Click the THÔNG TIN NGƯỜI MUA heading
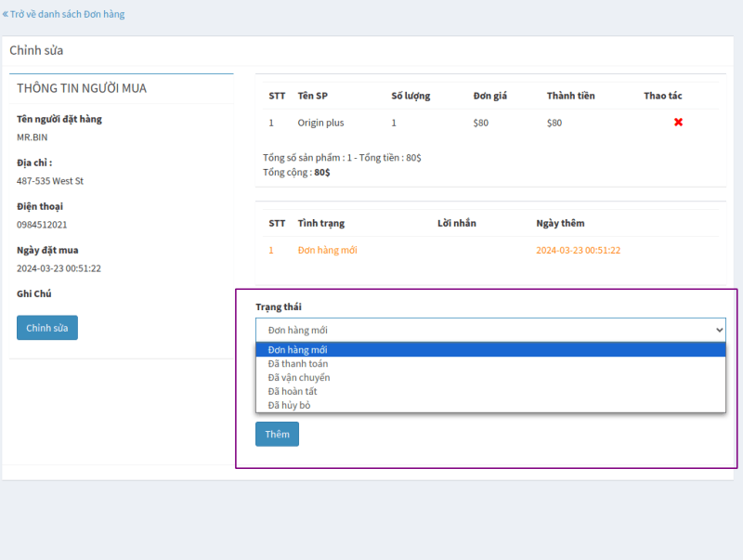 82,88
